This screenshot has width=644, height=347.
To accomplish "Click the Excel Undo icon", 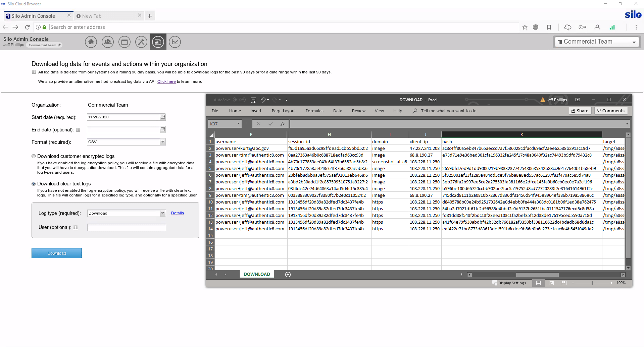I will pos(263,100).
